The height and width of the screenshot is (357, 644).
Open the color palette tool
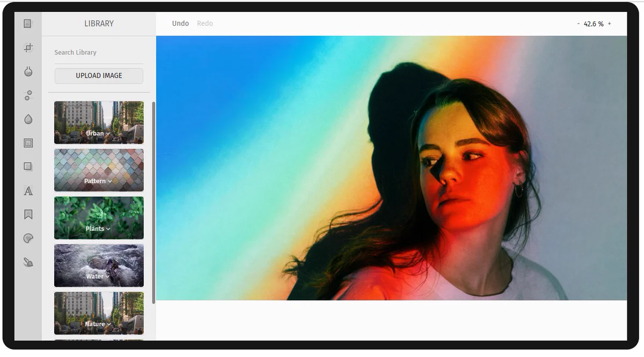[x=28, y=238]
